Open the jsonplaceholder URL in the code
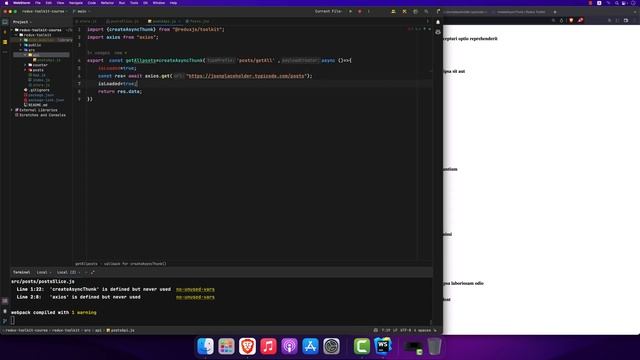The image size is (640, 360). pyautogui.click(x=246, y=76)
